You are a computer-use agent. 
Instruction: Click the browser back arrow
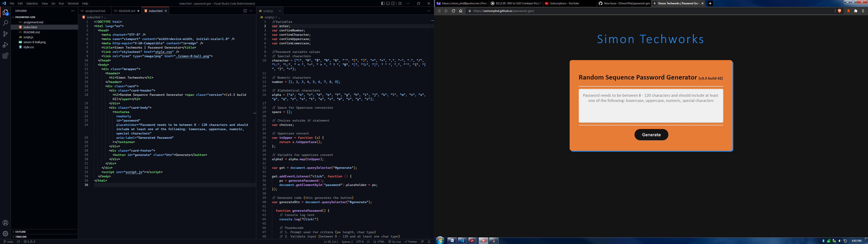(x=439, y=11)
